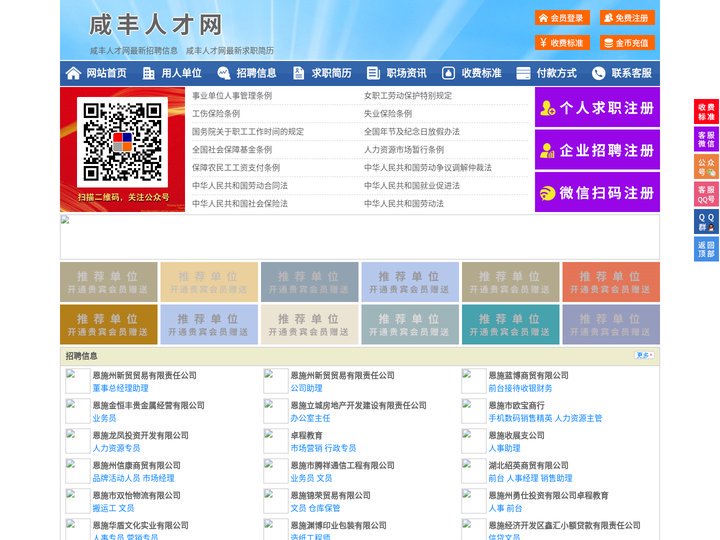This screenshot has width=720, height=540.
Task: Open 全国年节及纪念日放假办法 link
Action: tap(412, 131)
